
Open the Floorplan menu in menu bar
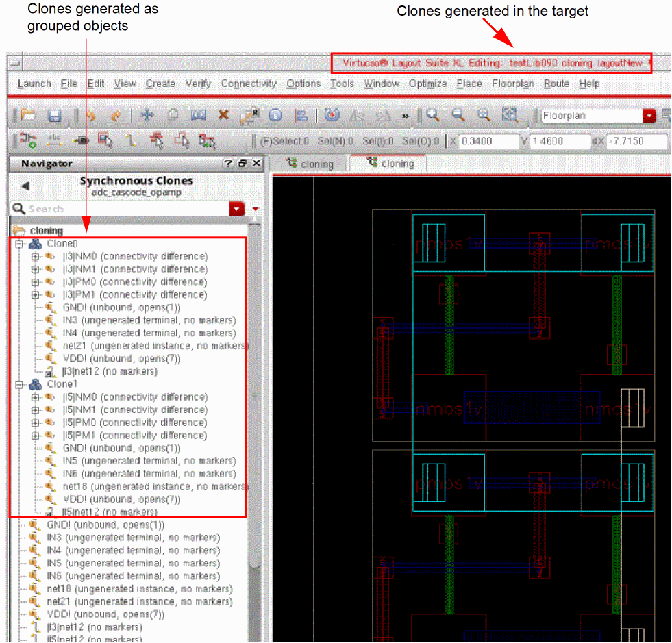click(x=512, y=84)
